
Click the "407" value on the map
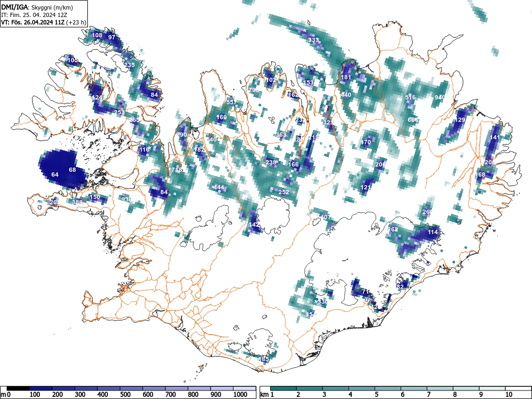[326, 217]
